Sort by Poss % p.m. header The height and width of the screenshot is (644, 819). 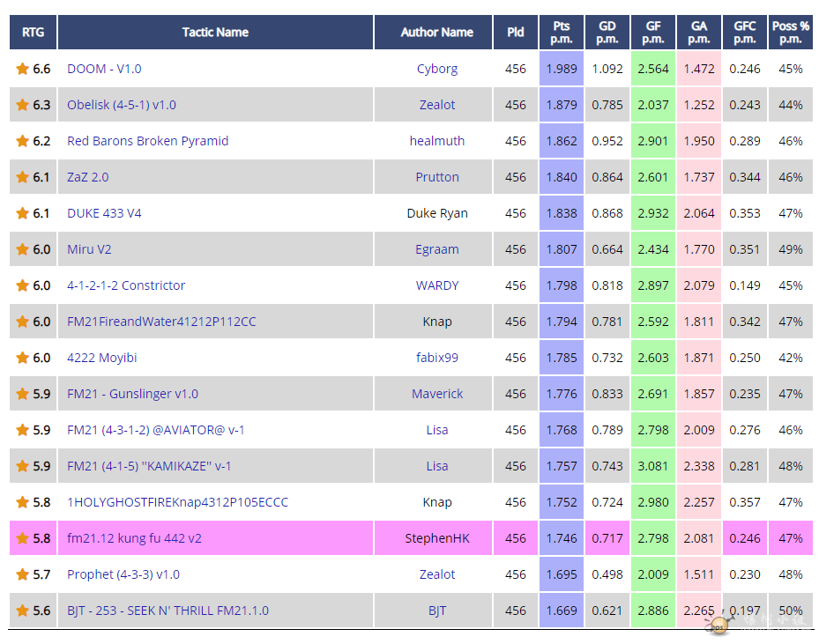790,33
